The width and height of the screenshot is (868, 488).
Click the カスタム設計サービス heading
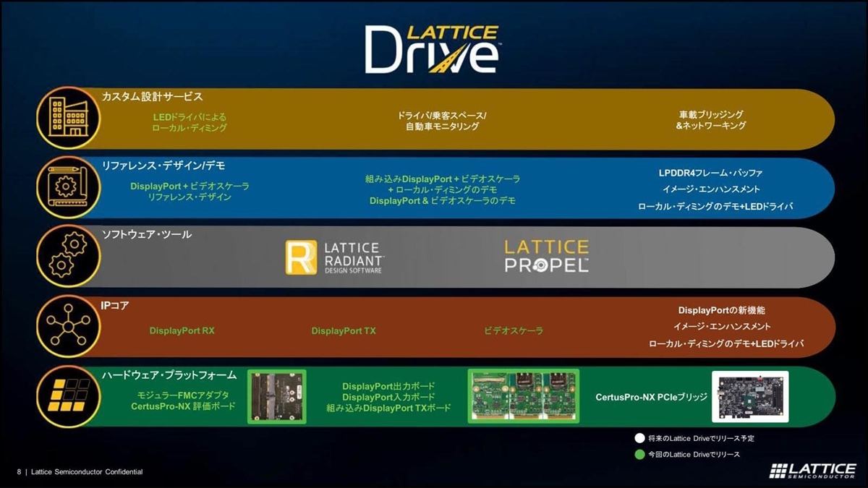tap(152, 96)
